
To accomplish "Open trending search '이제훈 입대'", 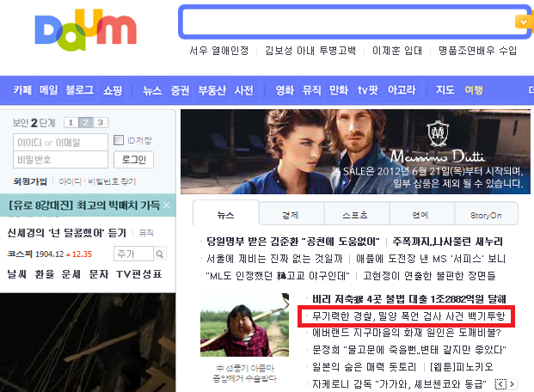I will [396, 51].
